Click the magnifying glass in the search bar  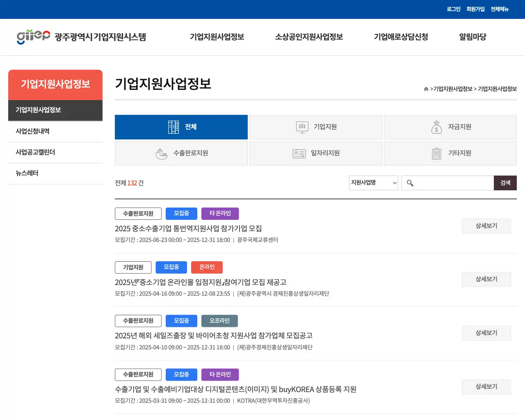[x=410, y=183]
